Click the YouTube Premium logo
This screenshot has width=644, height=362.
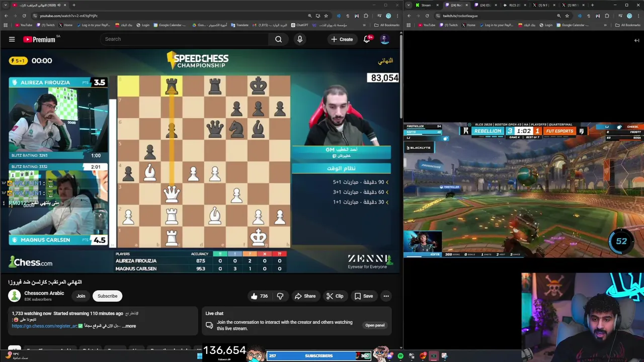point(39,39)
